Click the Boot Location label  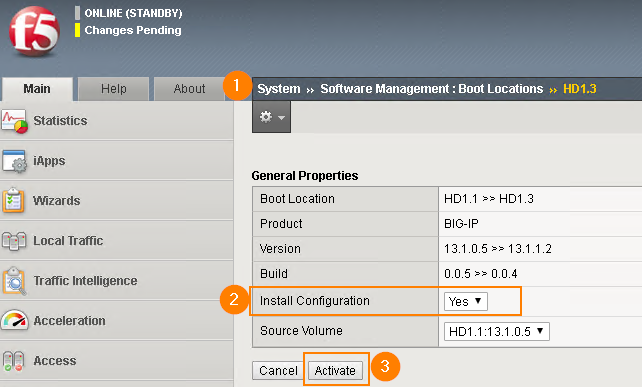pyautogui.click(x=297, y=199)
